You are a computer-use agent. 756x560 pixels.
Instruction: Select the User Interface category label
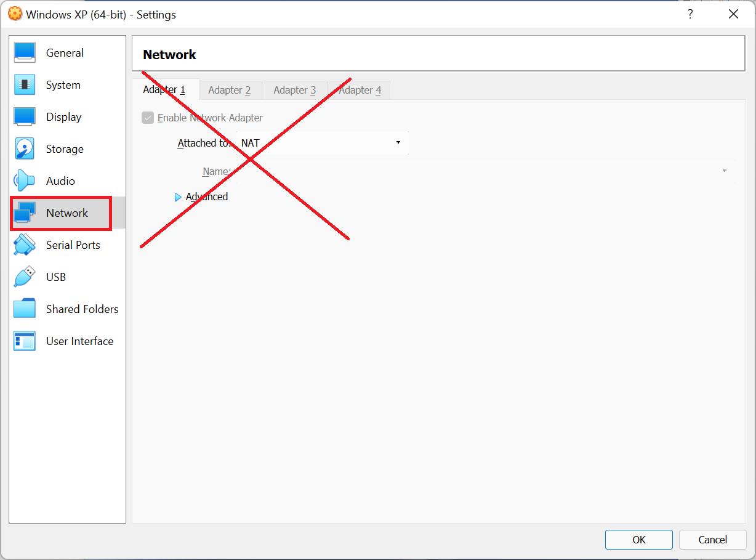(80, 341)
